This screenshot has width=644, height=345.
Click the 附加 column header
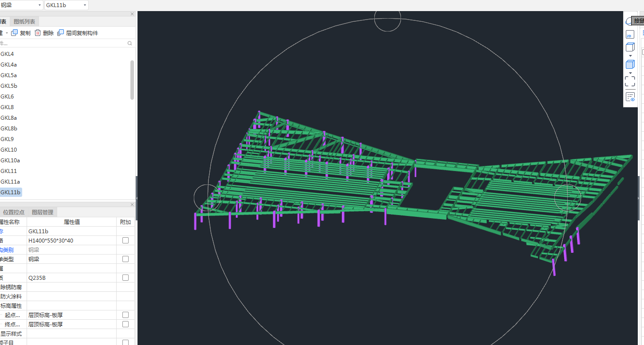pyautogui.click(x=126, y=222)
